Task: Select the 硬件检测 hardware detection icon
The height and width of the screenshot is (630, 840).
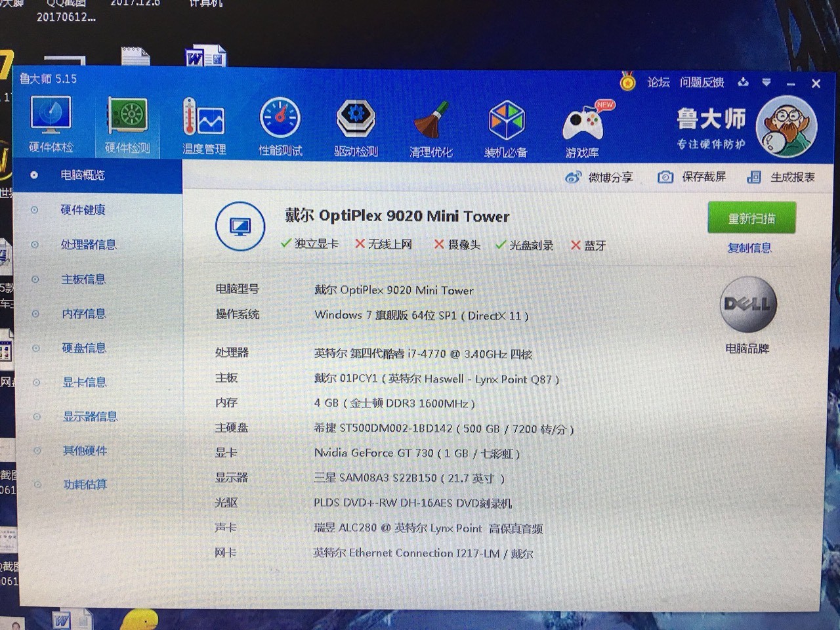Action: coord(127,125)
